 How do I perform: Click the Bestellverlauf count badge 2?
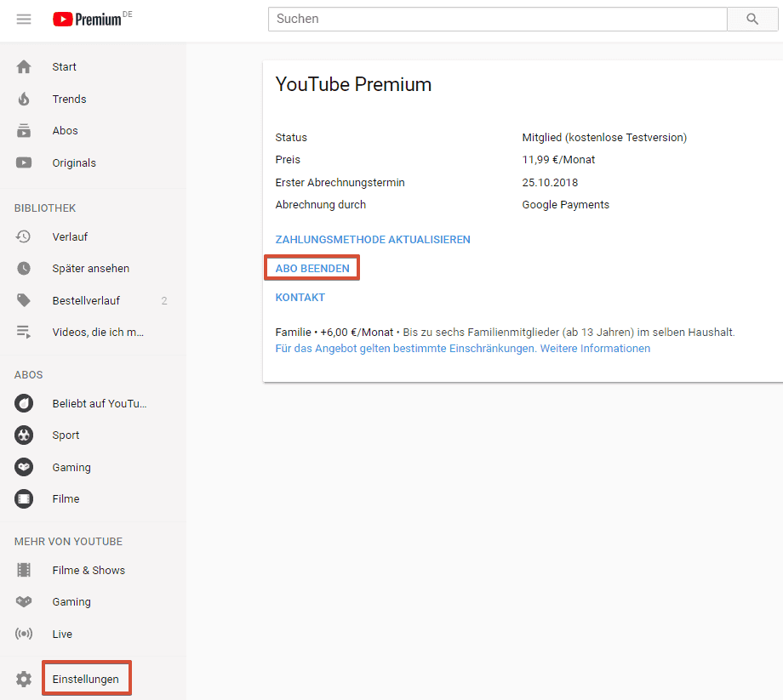(163, 301)
